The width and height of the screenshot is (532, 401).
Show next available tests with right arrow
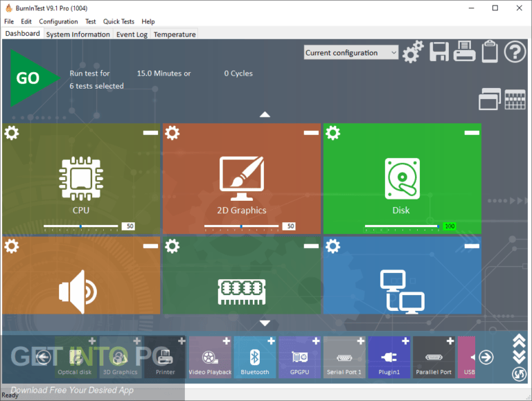coord(486,357)
